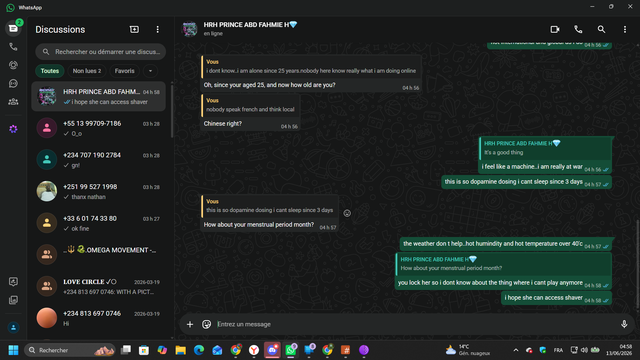Open the LOVE CIRCLE group chat
Image resolution: width=640 pixels, height=360 pixels.
98,286
